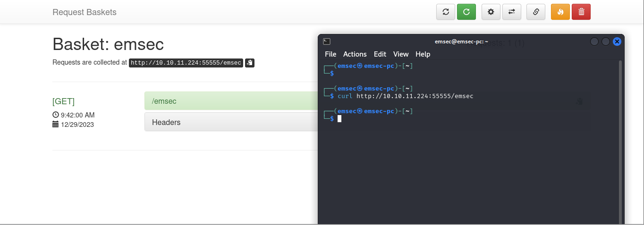This screenshot has width=644, height=225.
Task: Click the responses arrows icon button
Action: click(511, 12)
